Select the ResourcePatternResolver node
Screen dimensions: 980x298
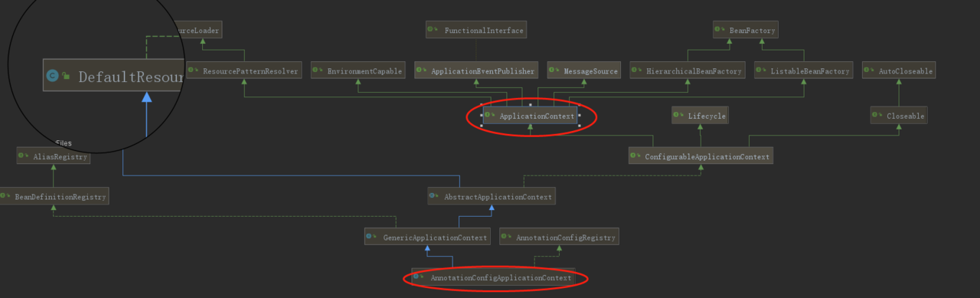(x=243, y=70)
